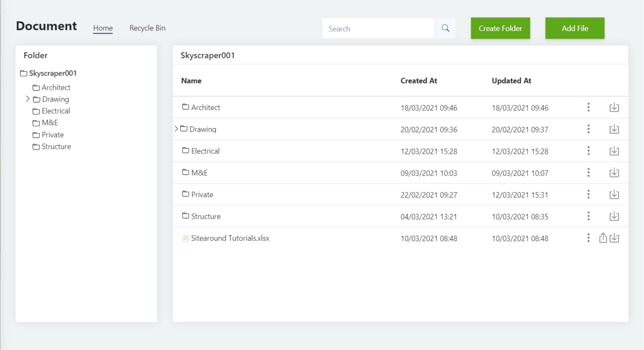Open the three-dot menu for the Electrical folder

click(588, 151)
